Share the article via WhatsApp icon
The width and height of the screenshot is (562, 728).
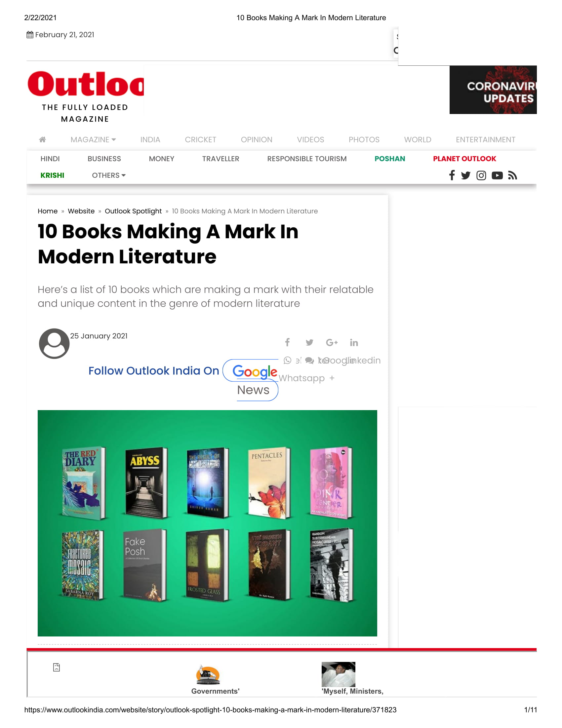tap(287, 360)
